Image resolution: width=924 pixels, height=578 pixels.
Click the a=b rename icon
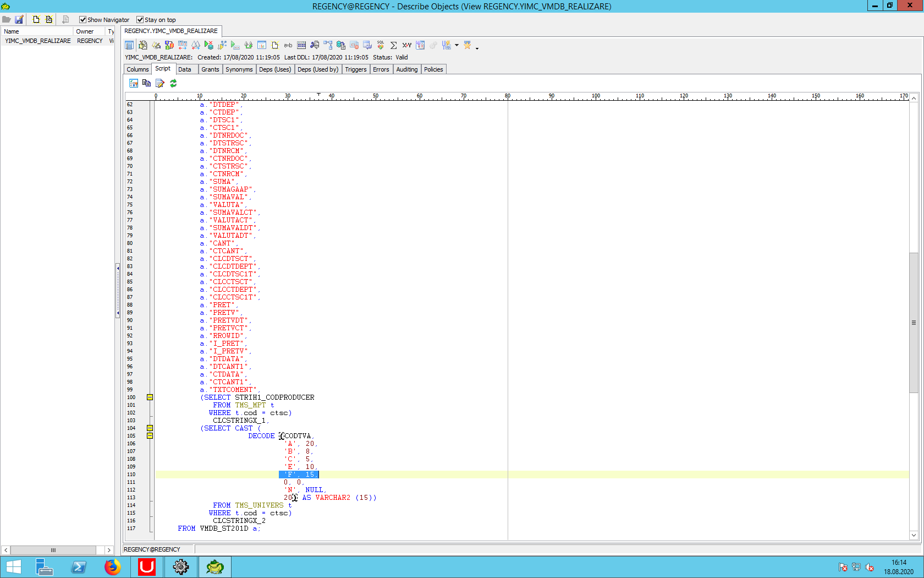click(288, 45)
